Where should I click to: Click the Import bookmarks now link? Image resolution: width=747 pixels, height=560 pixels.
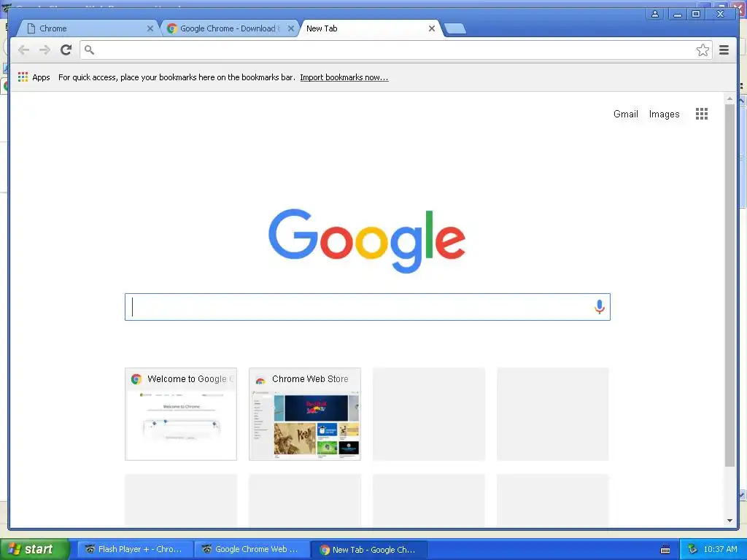click(344, 77)
